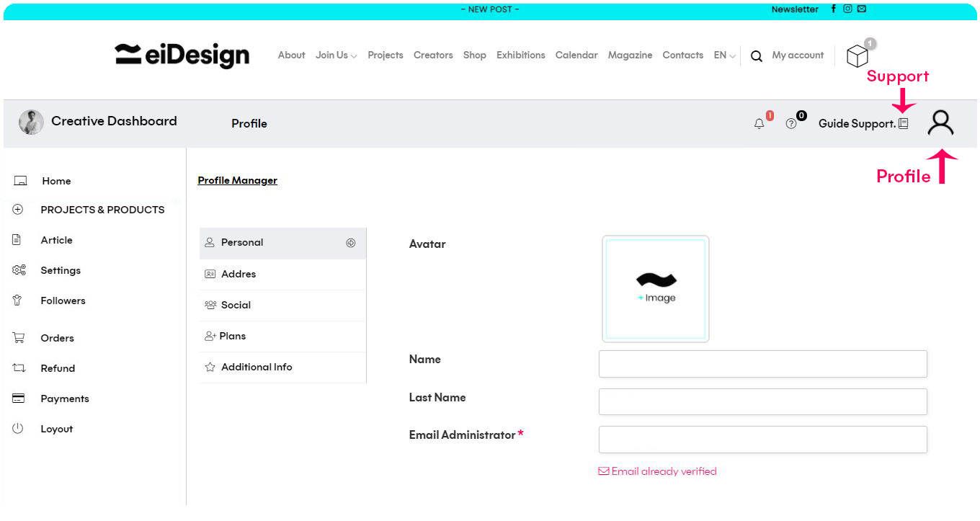Switch to the Social tab
The image size is (980, 521).
click(236, 305)
